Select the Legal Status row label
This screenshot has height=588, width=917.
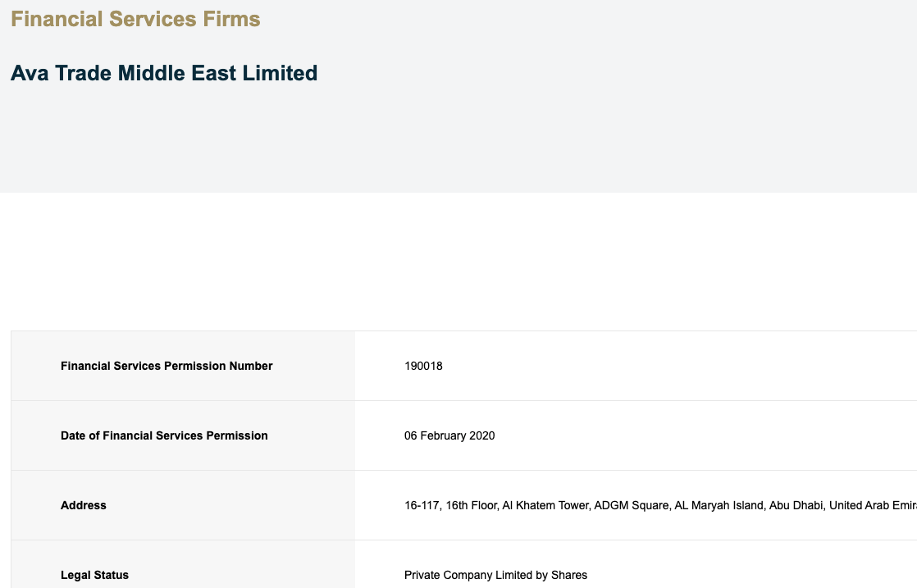(95, 575)
